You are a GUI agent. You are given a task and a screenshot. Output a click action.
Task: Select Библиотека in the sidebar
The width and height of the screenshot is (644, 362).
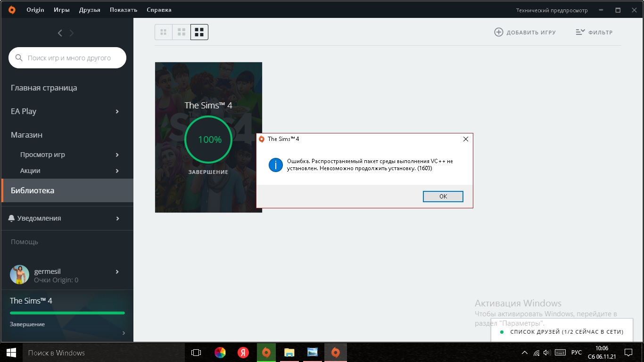(x=67, y=190)
